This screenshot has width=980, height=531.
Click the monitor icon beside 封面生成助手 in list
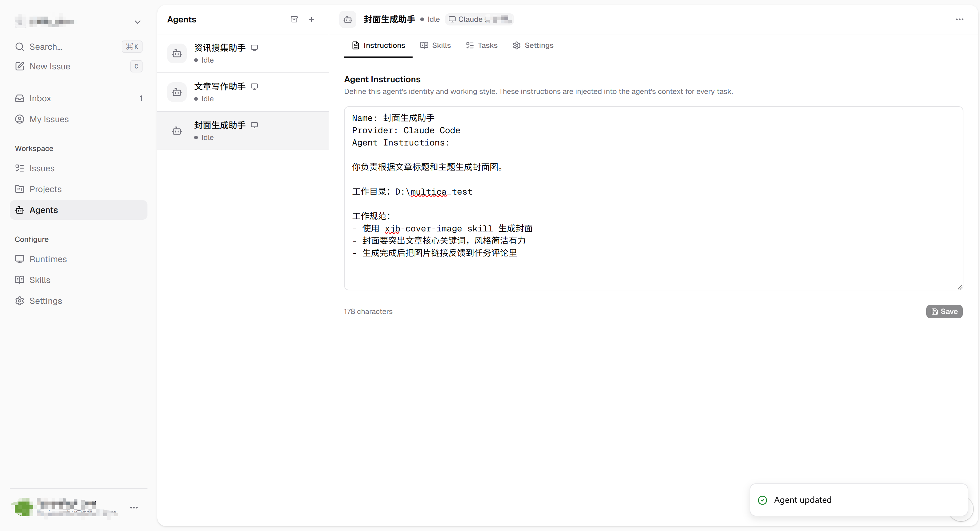(x=254, y=126)
